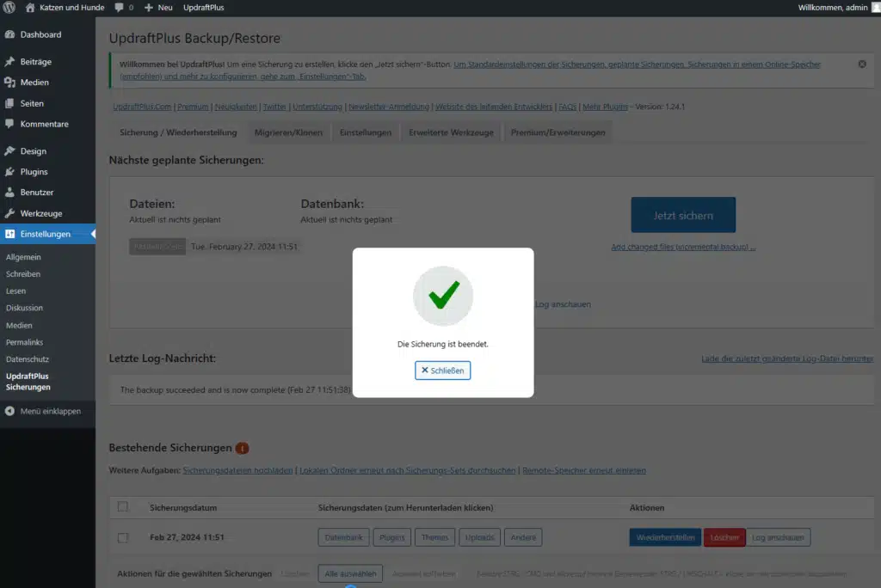Open the Newsletter-Anmeldung link

click(x=388, y=107)
